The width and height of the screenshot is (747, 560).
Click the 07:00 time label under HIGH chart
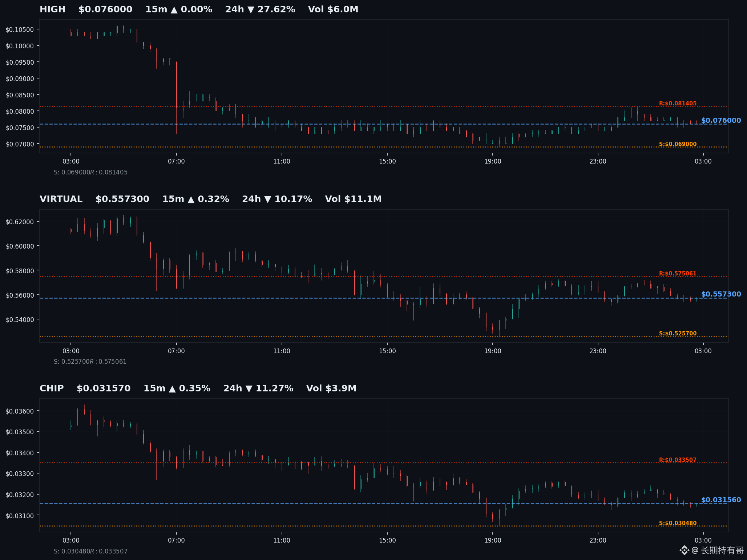176,161
